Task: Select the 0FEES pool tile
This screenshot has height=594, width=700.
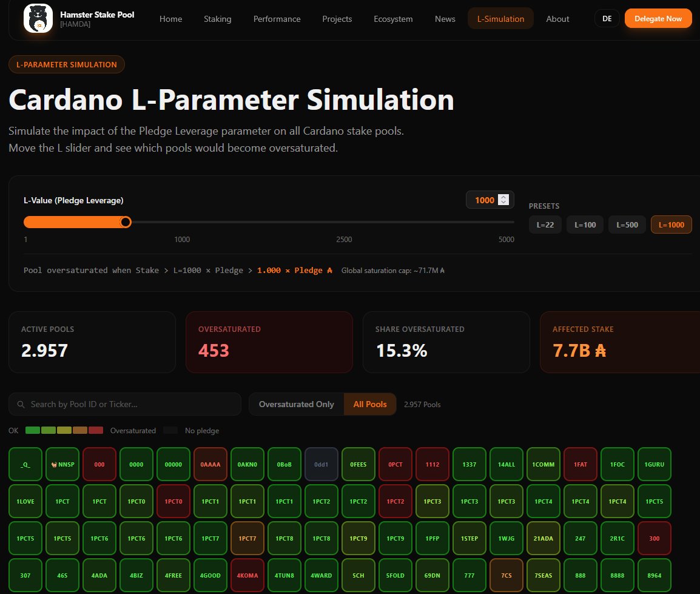Action: [358, 464]
